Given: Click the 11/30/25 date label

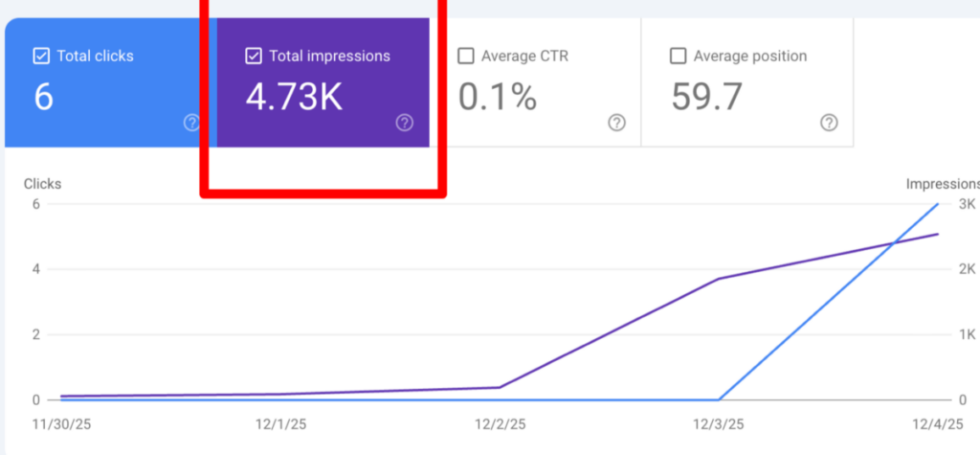Looking at the screenshot, I should point(63,422).
